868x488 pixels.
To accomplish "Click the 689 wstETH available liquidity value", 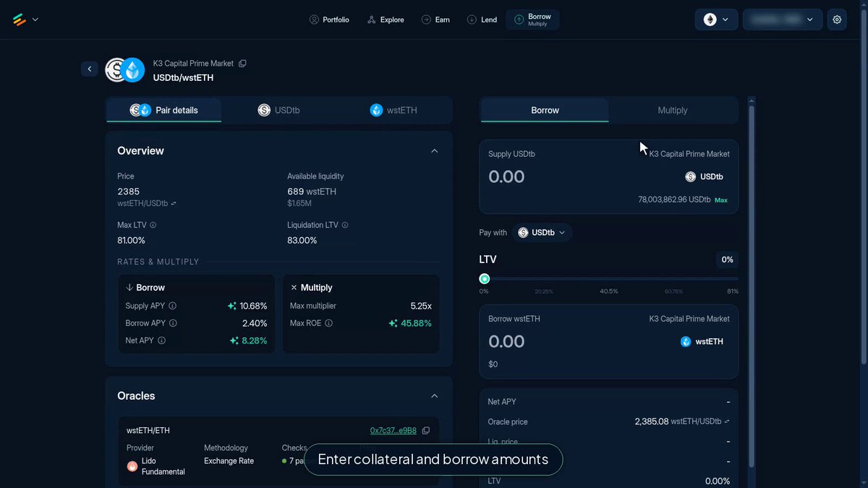I will [x=312, y=192].
